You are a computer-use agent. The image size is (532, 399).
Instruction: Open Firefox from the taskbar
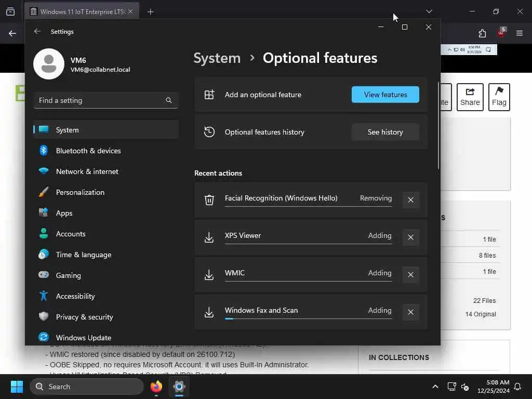(x=156, y=387)
